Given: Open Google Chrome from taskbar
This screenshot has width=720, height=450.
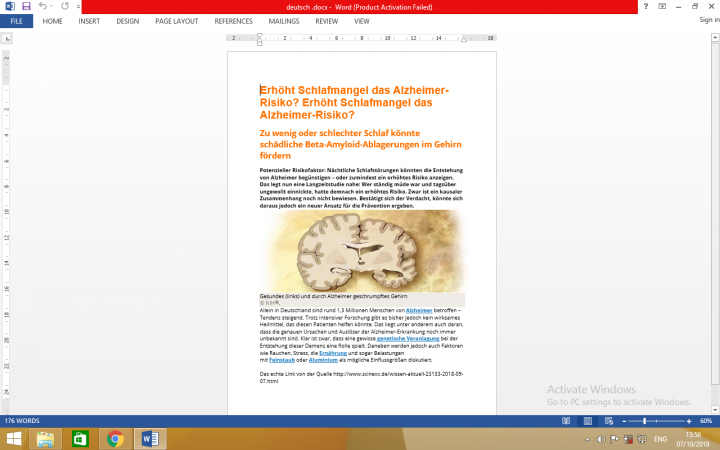Looking at the screenshot, I should 115,439.
